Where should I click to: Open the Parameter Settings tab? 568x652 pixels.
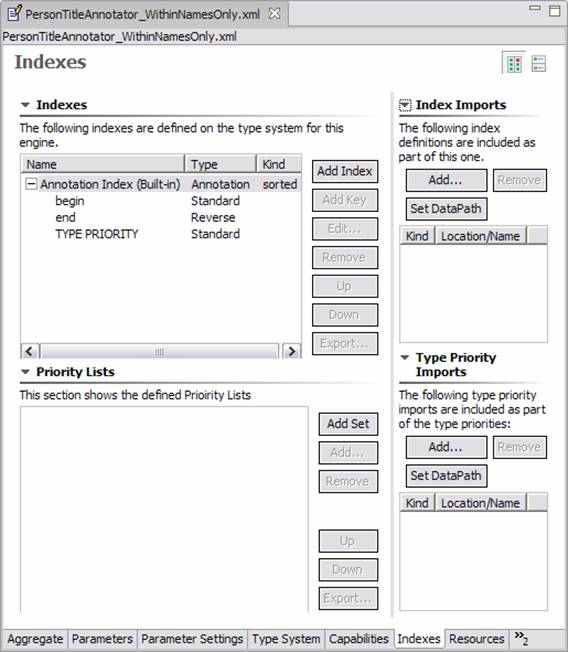(x=192, y=639)
